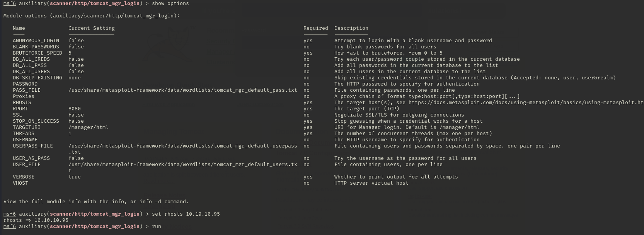This screenshot has width=644, height=235.
Task: Click the 'Current Setting' column header
Action: 92,28
